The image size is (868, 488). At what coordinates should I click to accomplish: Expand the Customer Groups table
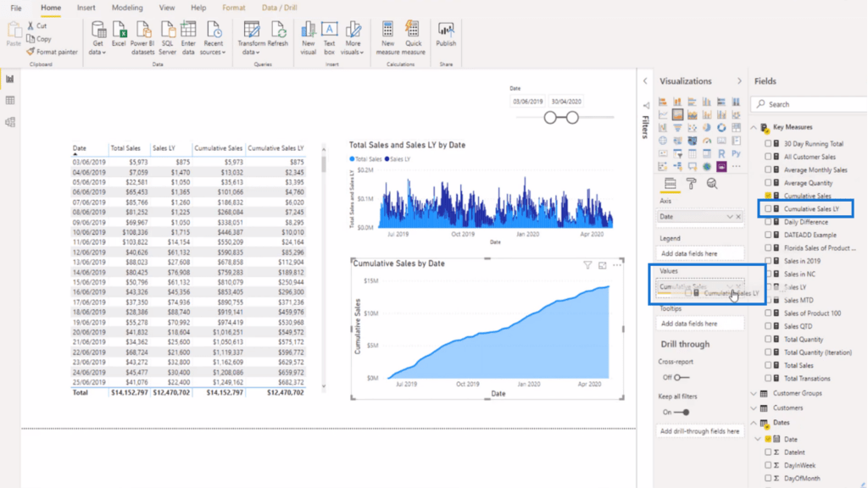754,393
